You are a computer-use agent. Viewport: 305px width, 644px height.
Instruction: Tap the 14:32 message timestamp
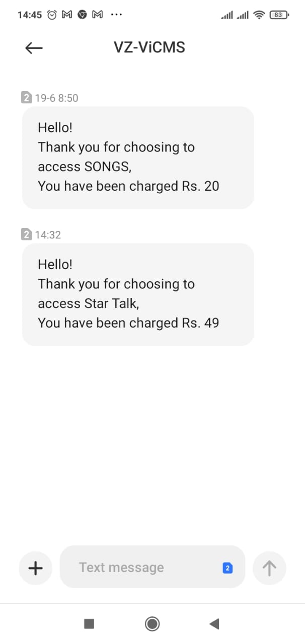click(48, 235)
